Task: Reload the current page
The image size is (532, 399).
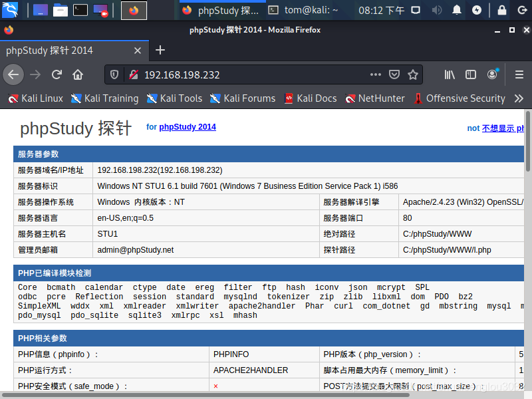Action: click(x=57, y=74)
